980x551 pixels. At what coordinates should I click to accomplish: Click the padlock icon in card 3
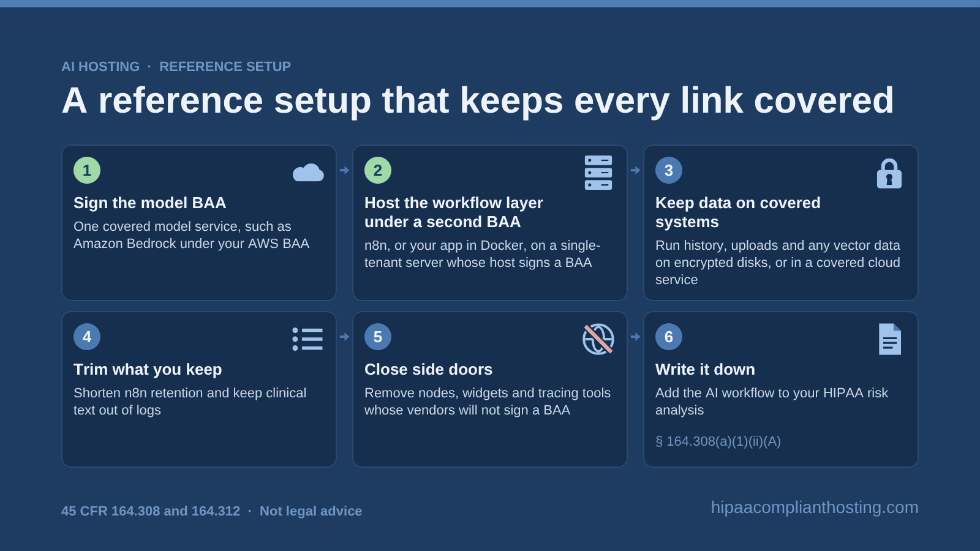889,173
